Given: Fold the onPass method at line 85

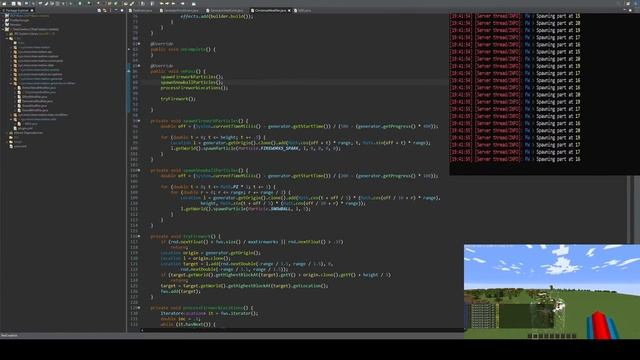Looking at the screenshot, I should [139, 66].
